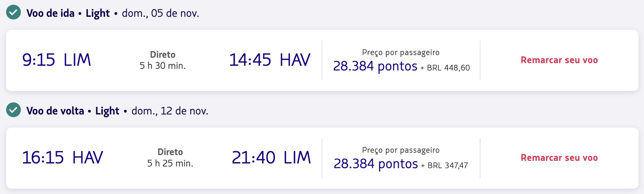Click the dom., 05 de nov. date
Viewport: 644px width, 194px height.
coord(160,13)
